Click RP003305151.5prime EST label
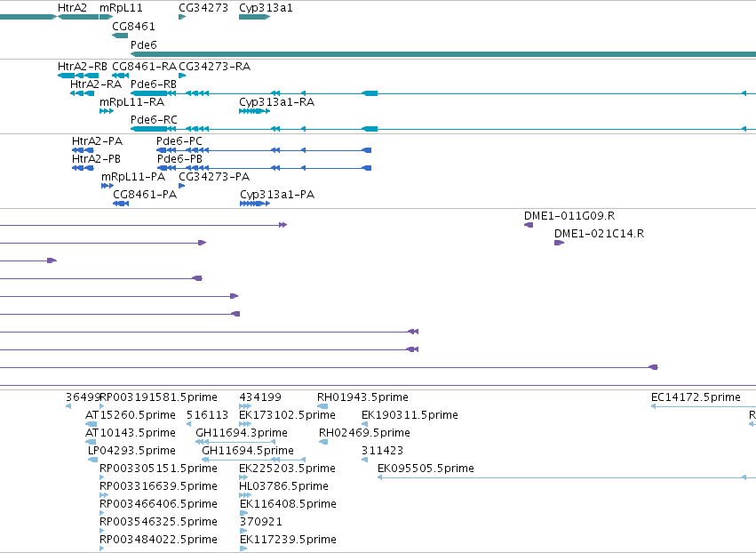 pyautogui.click(x=158, y=469)
